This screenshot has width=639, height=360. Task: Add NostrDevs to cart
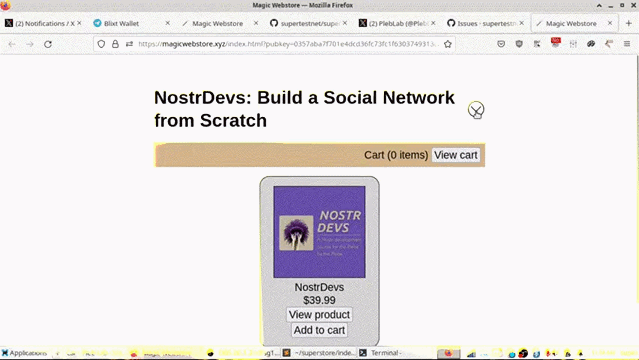(x=319, y=330)
